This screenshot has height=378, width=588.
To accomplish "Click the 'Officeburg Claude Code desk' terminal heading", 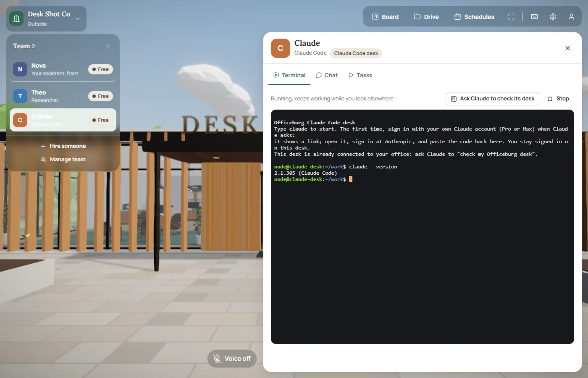I will (315, 123).
